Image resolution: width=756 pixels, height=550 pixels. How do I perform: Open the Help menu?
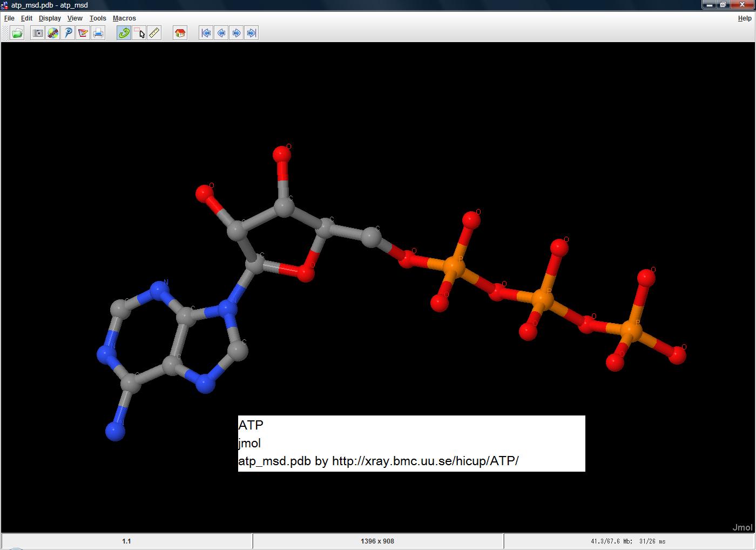click(x=745, y=18)
